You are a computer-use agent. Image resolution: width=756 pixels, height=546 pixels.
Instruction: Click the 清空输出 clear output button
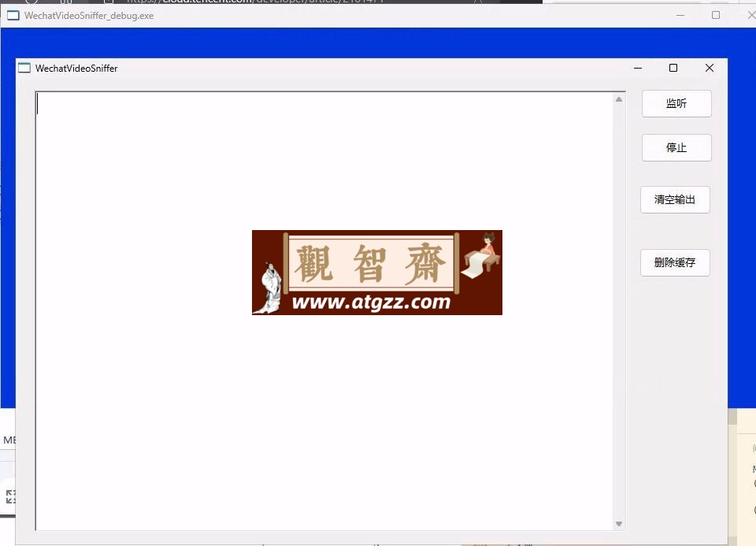click(x=675, y=199)
